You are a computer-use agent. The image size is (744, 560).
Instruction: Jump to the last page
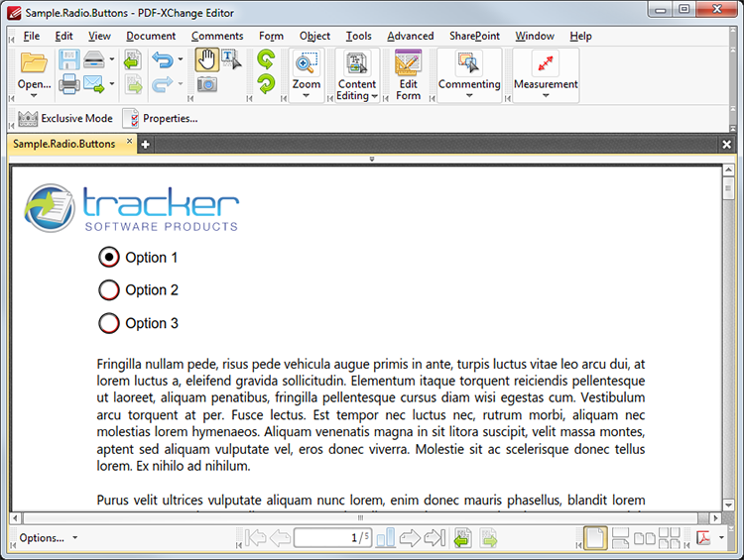pos(434,538)
